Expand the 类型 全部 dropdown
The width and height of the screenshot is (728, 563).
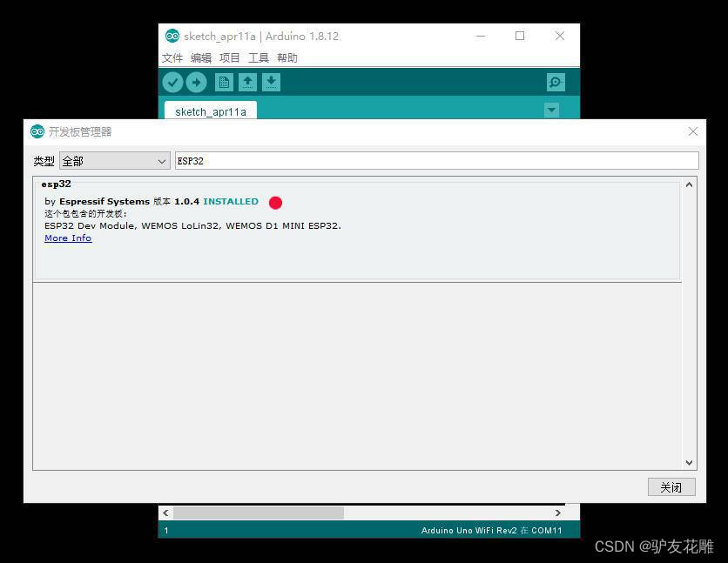click(115, 161)
